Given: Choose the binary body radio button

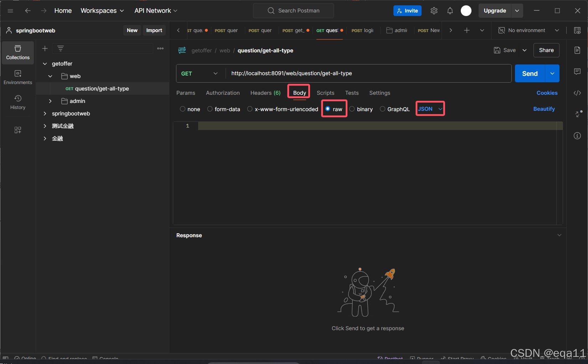Looking at the screenshot, I should click(x=352, y=109).
